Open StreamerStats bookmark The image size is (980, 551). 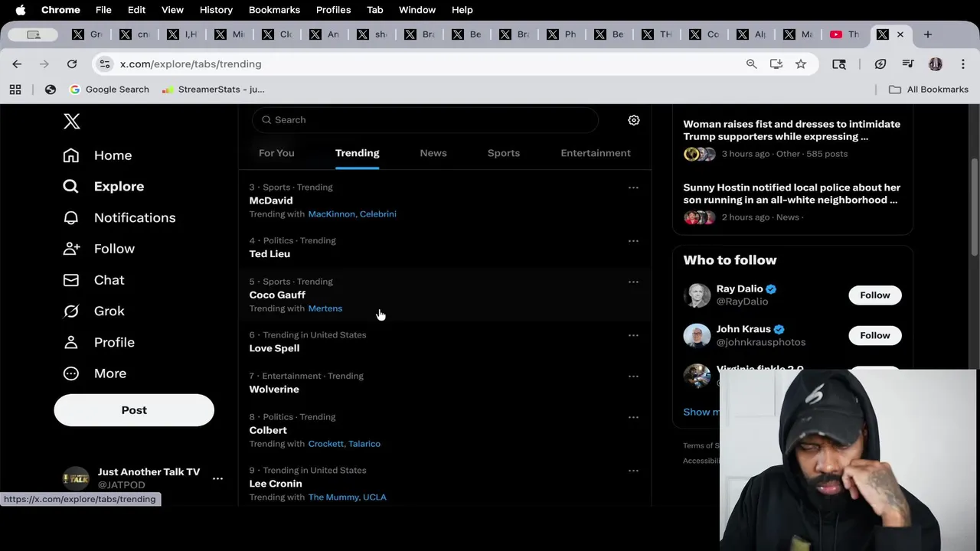(x=214, y=90)
